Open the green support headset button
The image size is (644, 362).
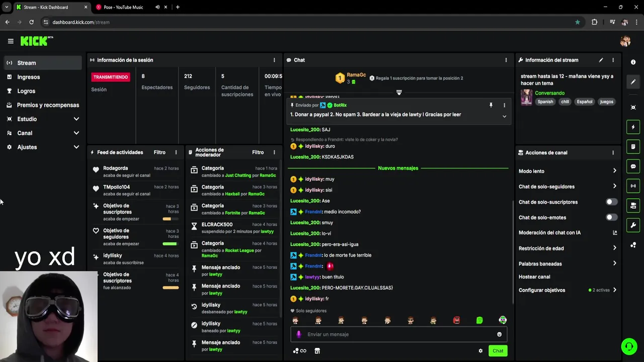point(628,346)
